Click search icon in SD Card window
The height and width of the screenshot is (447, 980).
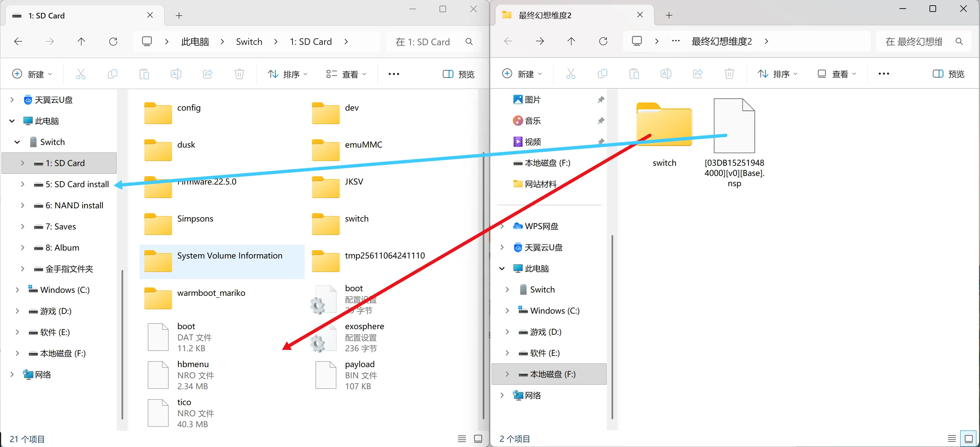469,42
